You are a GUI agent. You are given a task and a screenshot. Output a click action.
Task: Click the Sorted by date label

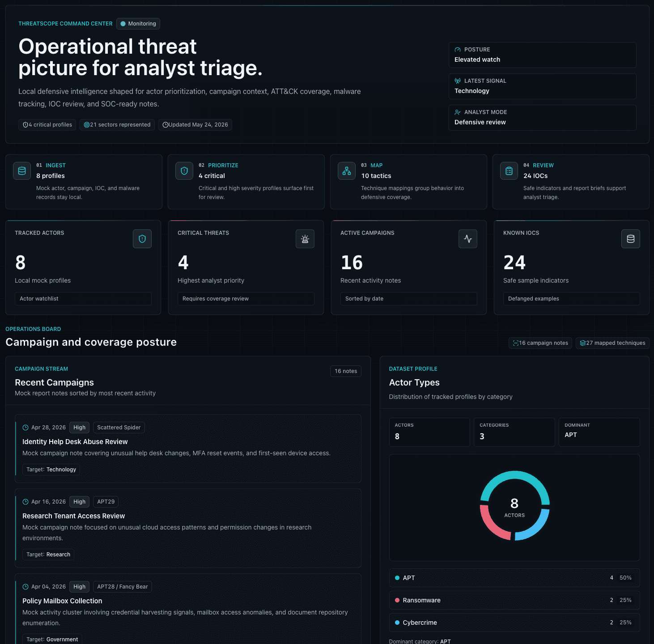[409, 299]
